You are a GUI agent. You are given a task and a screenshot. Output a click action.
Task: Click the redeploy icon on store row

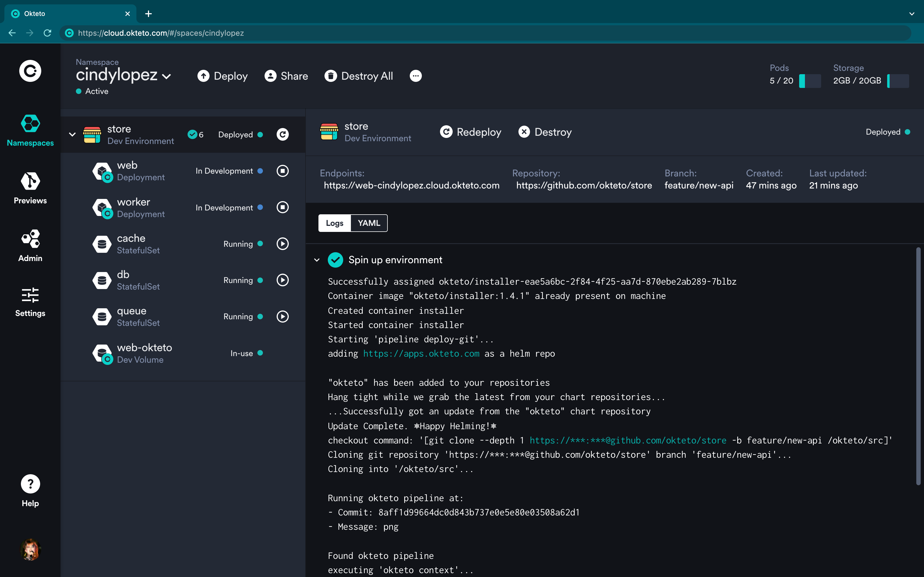[282, 134]
